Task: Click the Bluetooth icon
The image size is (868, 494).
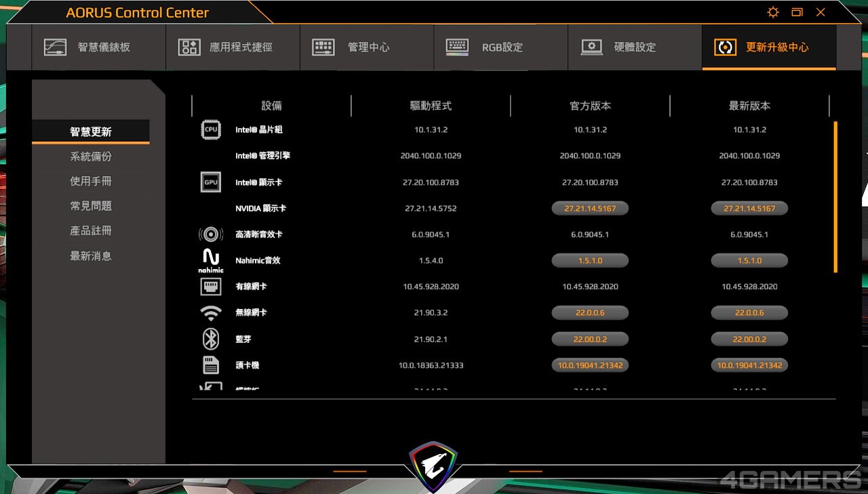Action: pyautogui.click(x=211, y=339)
